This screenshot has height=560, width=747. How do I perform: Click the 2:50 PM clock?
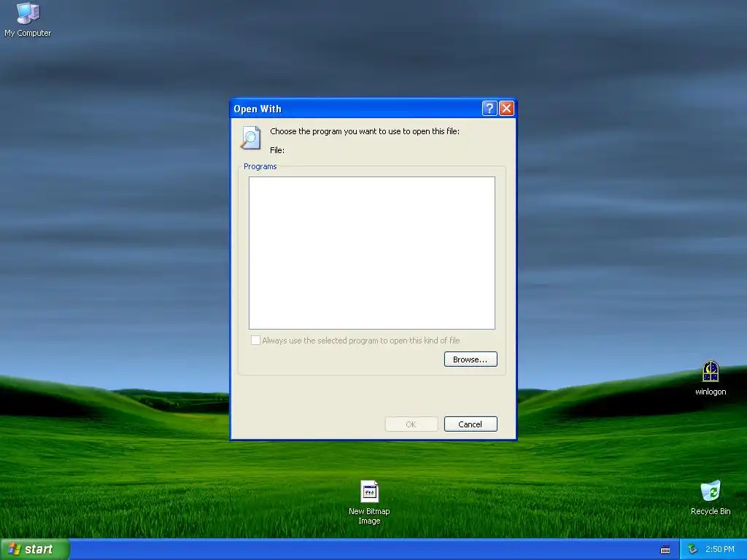(x=720, y=550)
